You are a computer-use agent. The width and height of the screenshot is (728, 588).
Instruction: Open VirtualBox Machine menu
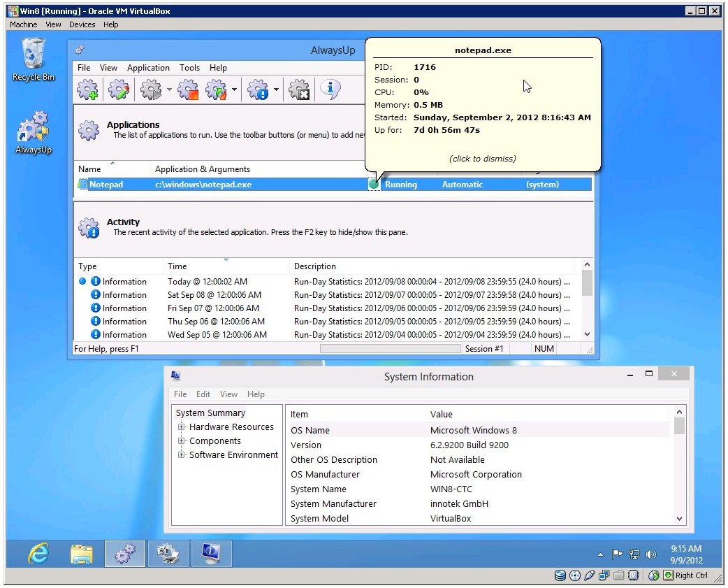pyautogui.click(x=23, y=24)
